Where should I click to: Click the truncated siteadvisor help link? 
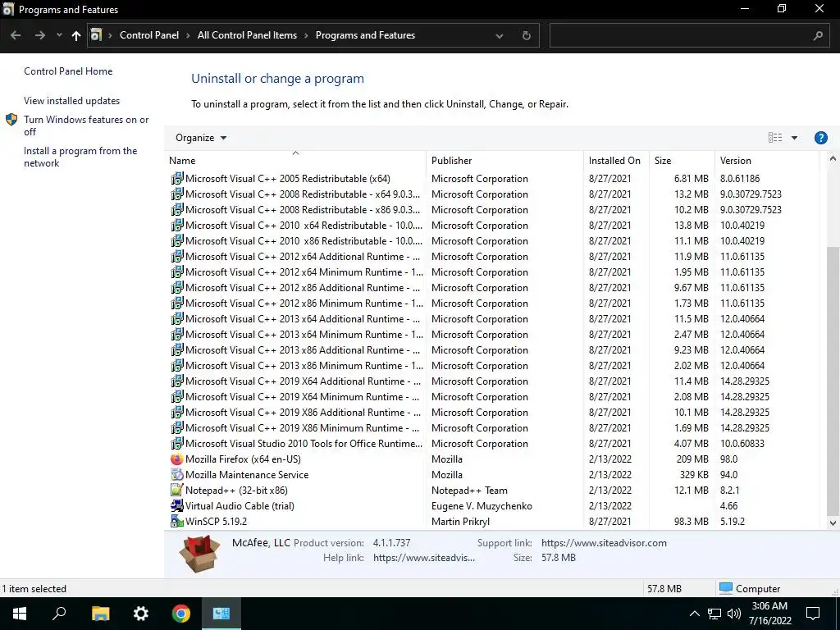point(424,558)
